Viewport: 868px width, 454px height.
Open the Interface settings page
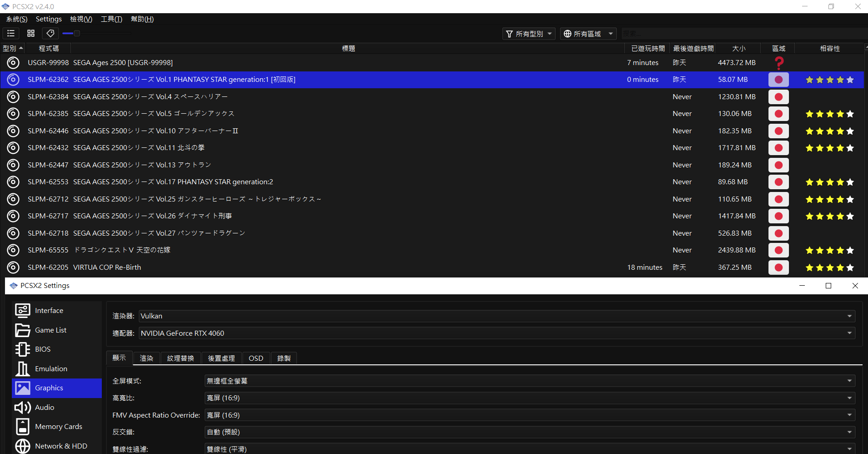pos(49,310)
